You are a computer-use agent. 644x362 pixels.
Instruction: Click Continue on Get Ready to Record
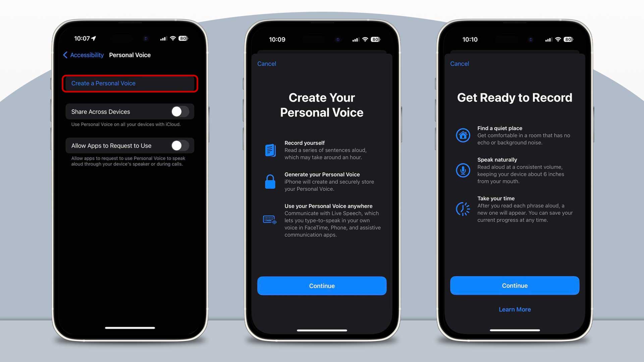point(515,285)
